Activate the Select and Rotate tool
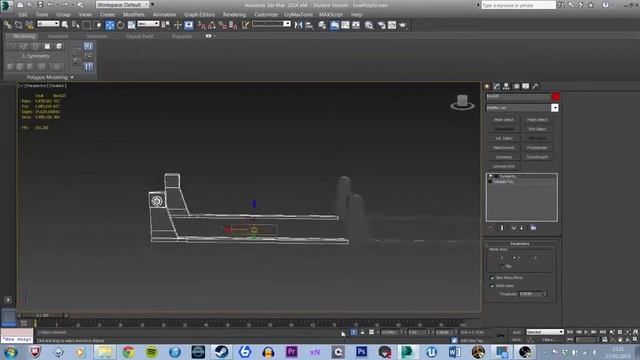The image size is (640, 360). click(120, 25)
